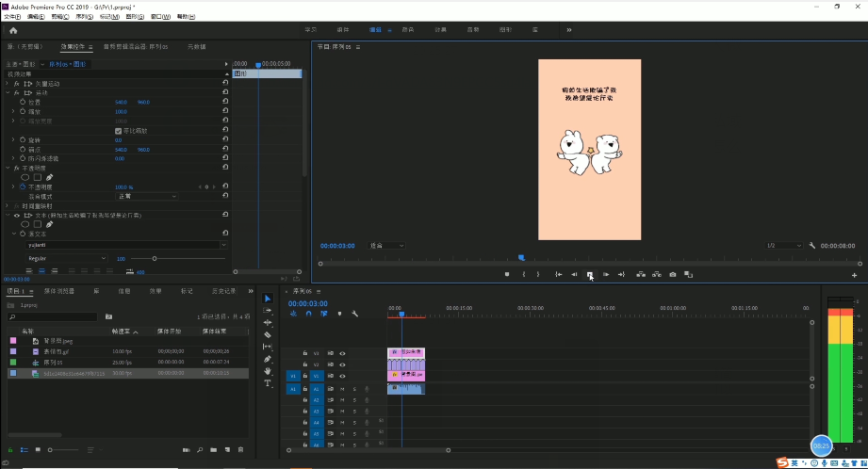Image resolution: width=868 pixels, height=469 pixels.
Task: Select the Selection tool arrow
Action: 268,299
